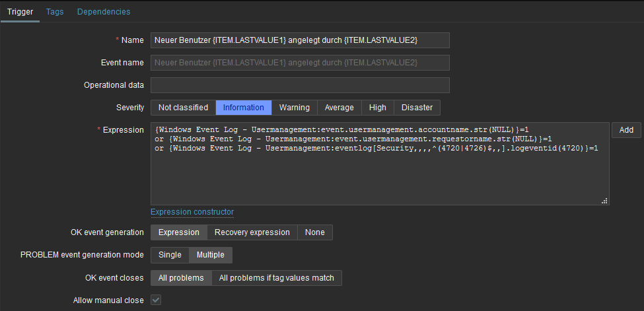This screenshot has height=311, width=644.
Task: Select the Trigger tab
Action: (20, 11)
